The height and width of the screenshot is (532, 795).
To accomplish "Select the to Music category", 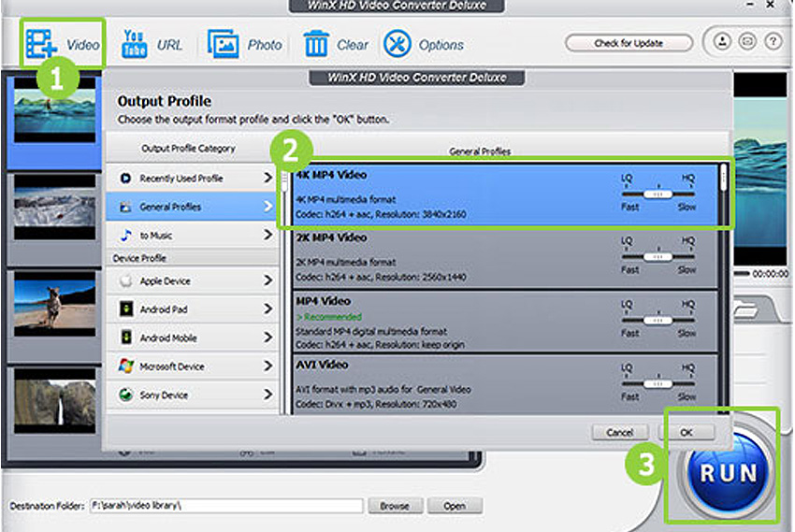I will click(x=192, y=235).
